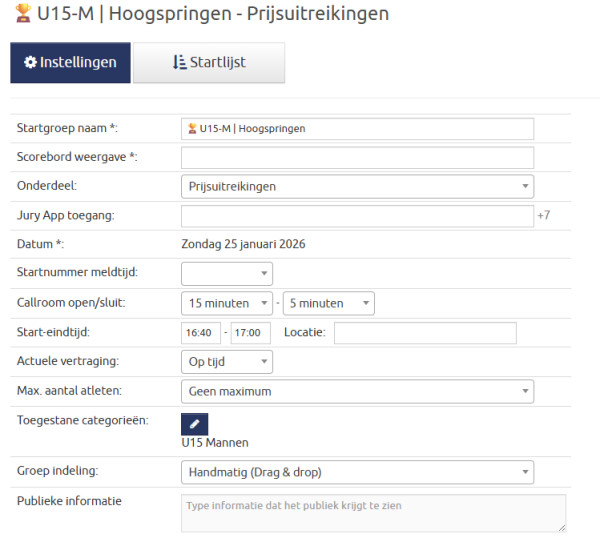Click the Locatie input field
The height and width of the screenshot is (546, 600).
(425, 333)
